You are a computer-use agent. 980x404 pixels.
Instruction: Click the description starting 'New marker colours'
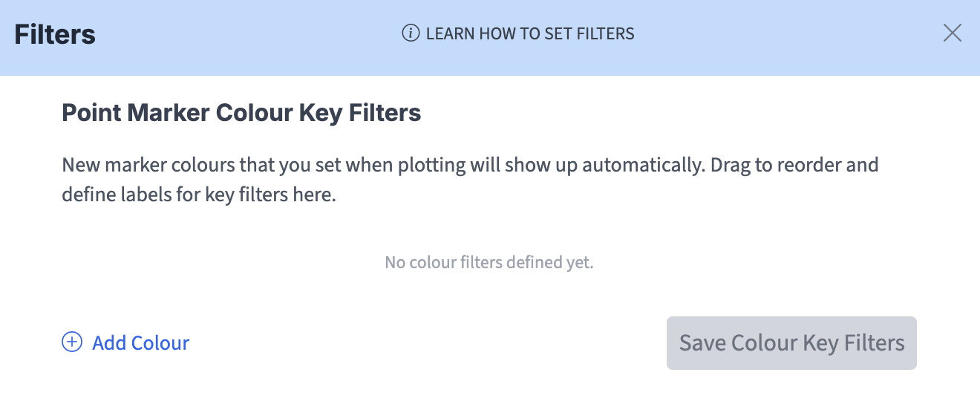[x=470, y=164]
